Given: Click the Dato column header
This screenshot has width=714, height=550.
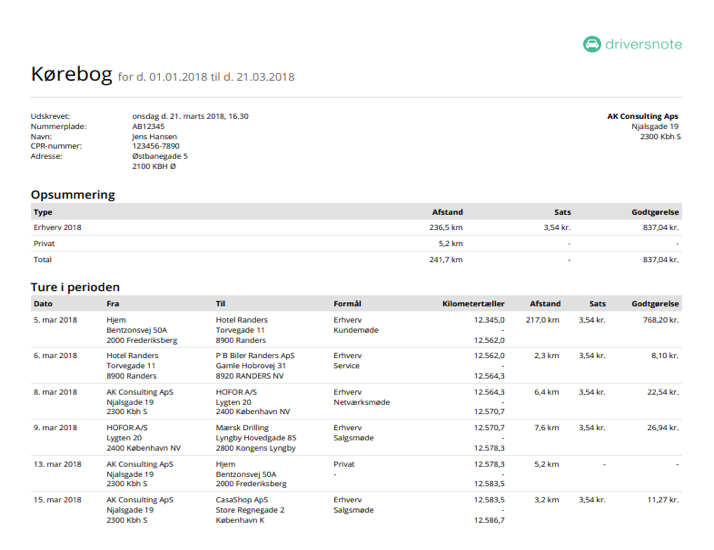Looking at the screenshot, I should [43, 304].
